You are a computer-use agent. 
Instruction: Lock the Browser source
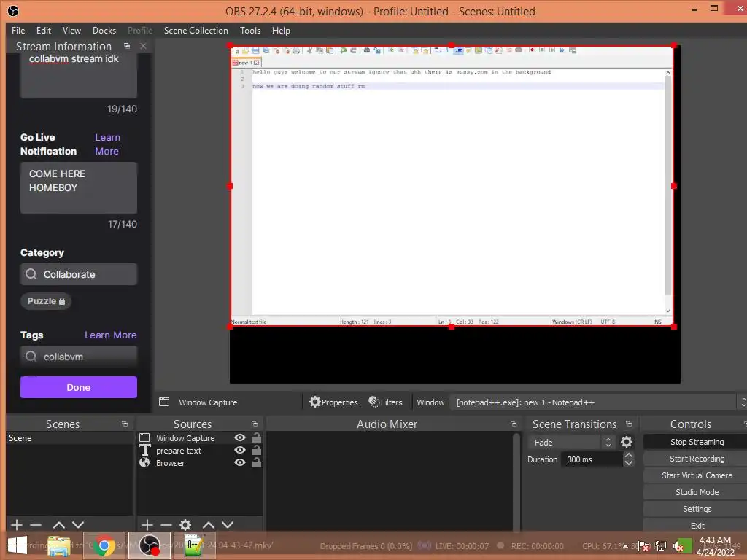[x=256, y=462]
